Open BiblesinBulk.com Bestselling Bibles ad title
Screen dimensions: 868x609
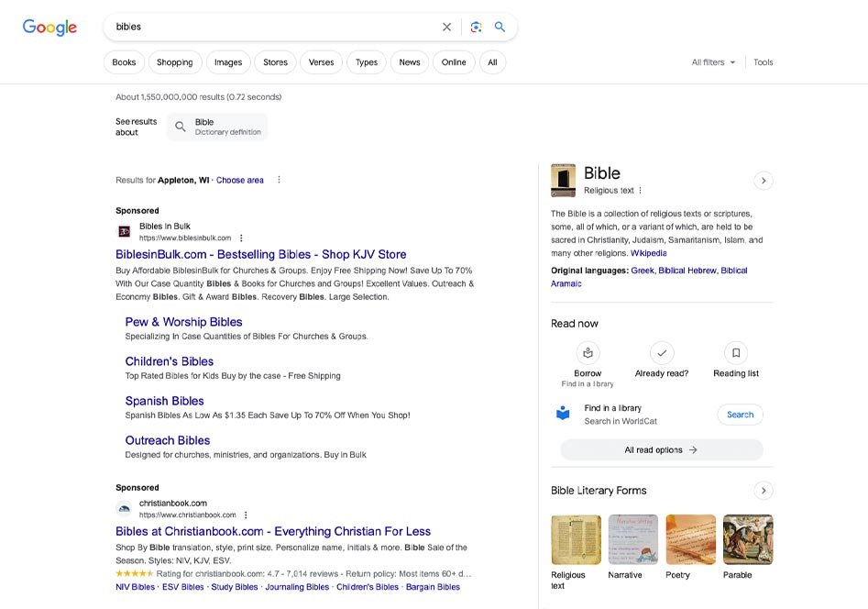pyautogui.click(x=260, y=254)
